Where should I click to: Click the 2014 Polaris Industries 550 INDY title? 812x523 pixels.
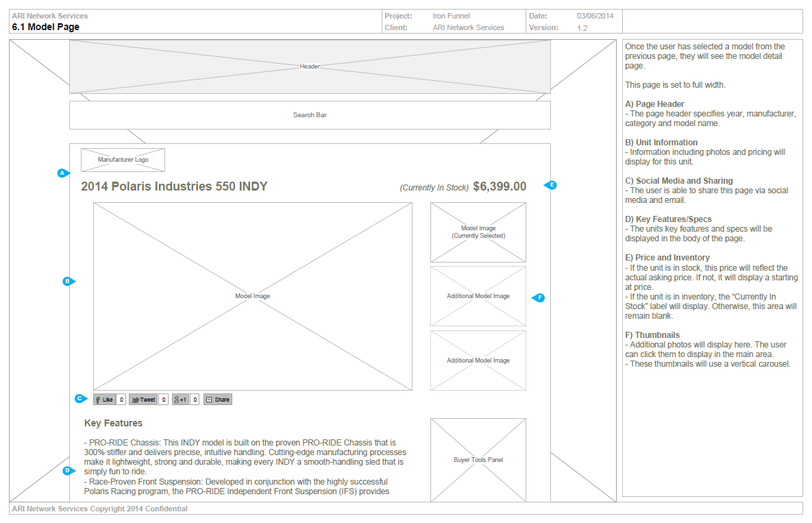(x=174, y=186)
